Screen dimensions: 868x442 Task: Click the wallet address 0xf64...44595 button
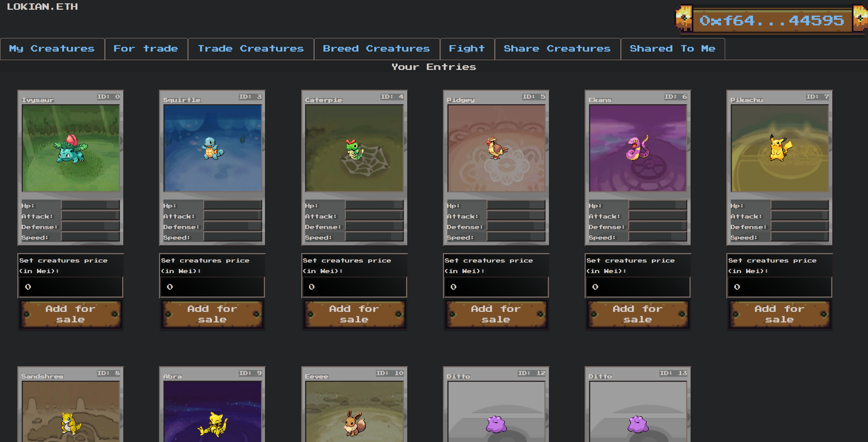pos(771,21)
